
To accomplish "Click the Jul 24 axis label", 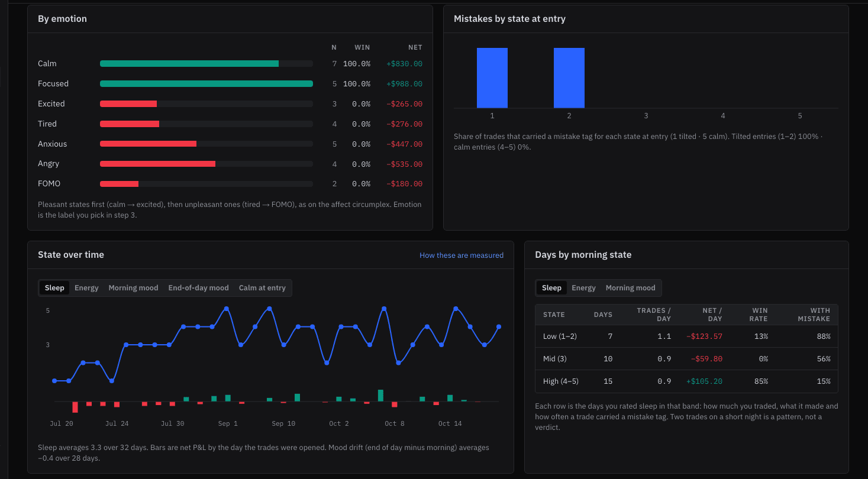I will (117, 423).
